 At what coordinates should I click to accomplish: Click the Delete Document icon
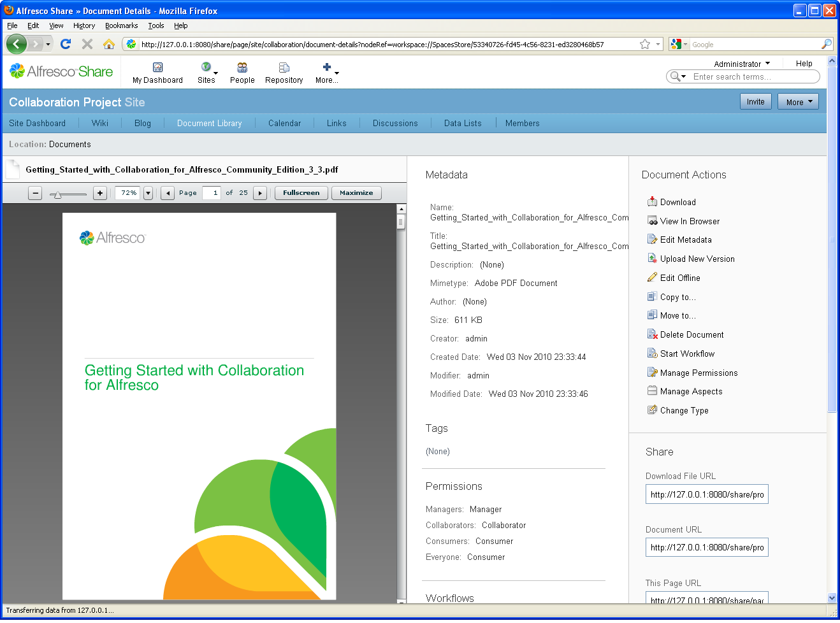(x=652, y=334)
